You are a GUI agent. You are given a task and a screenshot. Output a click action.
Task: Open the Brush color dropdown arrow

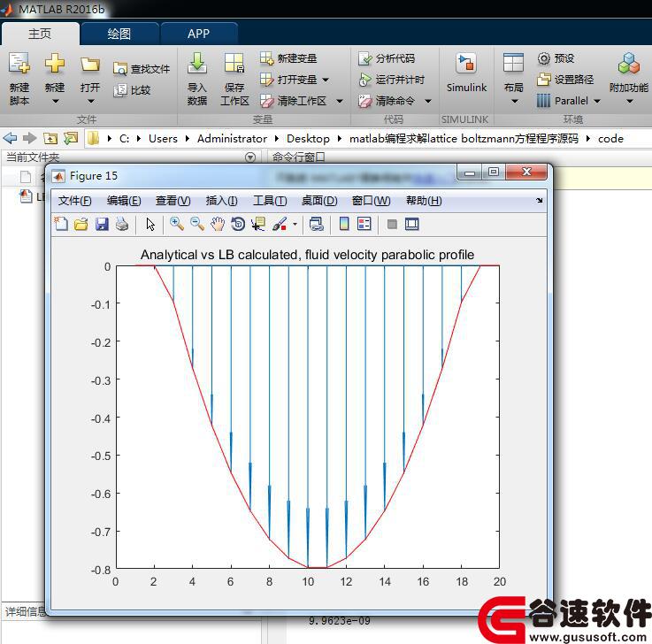tap(295, 224)
